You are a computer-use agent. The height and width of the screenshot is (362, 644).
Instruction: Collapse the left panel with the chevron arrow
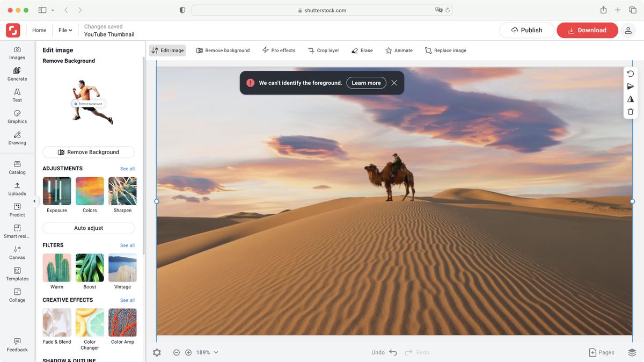[x=34, y=200]
